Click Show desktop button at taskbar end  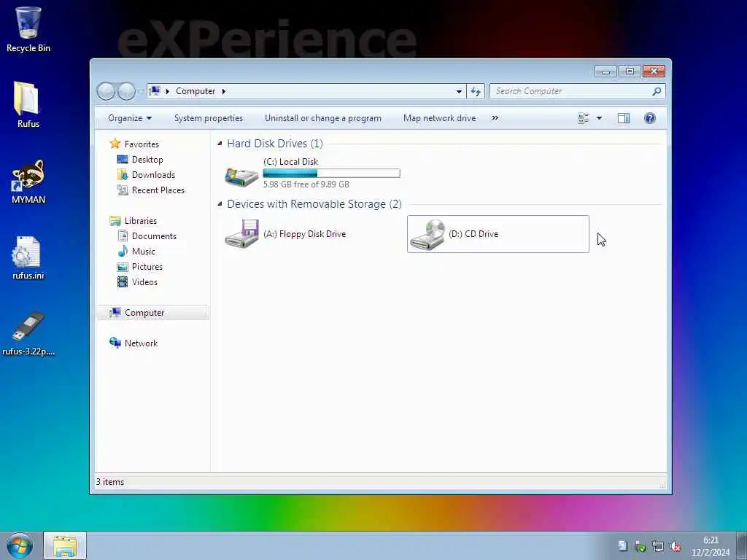point(741,545)
